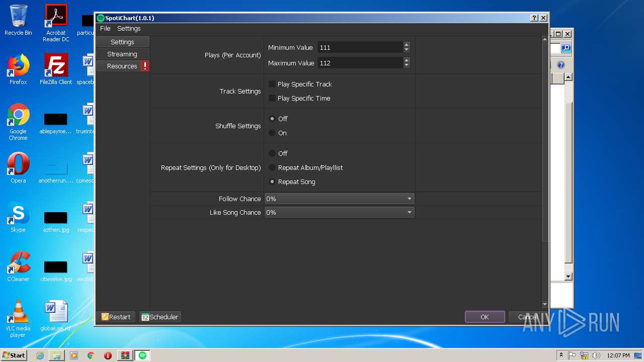Show hidden tray icons arrow
Image resolution: width=644 pixels, height=362 pixels.
pos(561,355)
